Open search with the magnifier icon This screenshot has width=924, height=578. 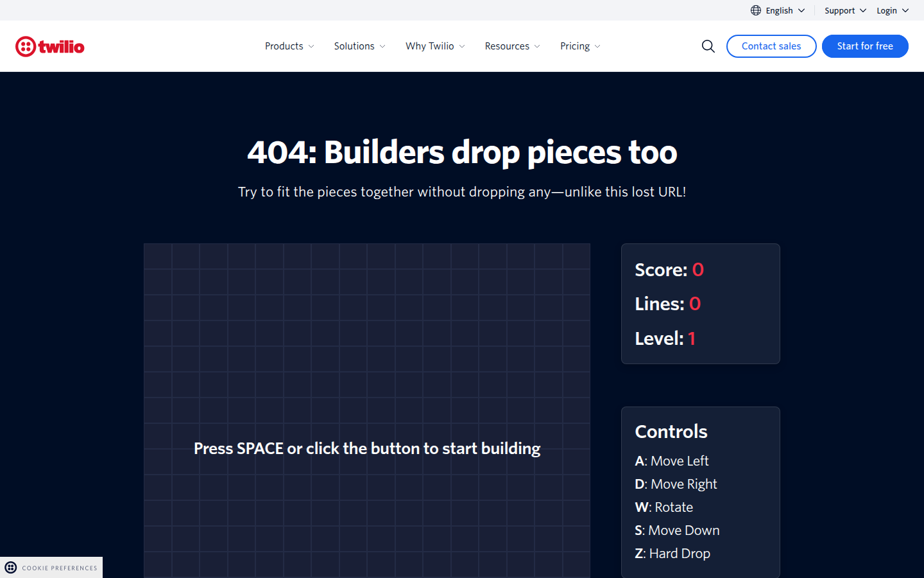pyautogui.click(x=708, y=46)
